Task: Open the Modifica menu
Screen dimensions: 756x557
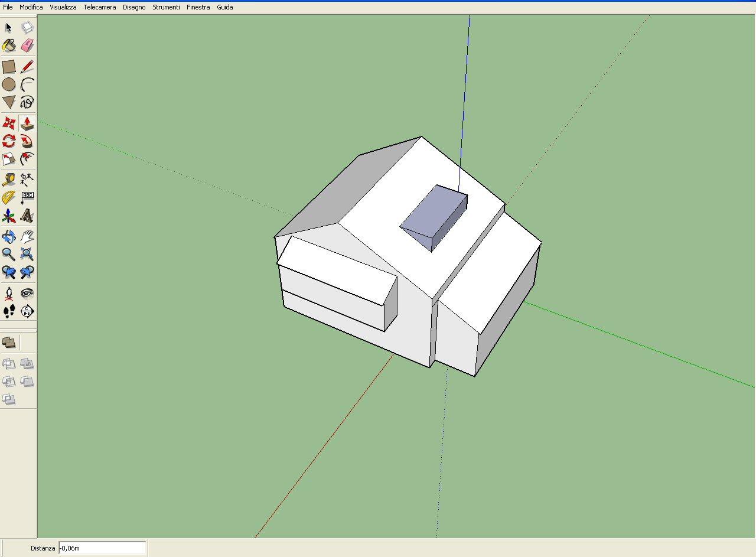Action: click(x=31, y=7)
